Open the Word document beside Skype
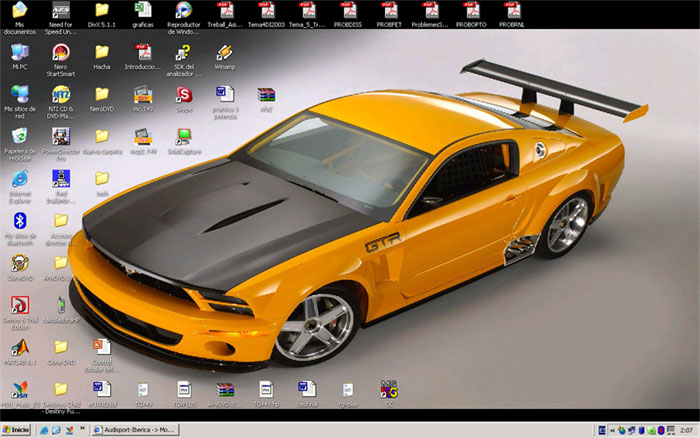Screen dimensions: 700x438 coord(225,95)
